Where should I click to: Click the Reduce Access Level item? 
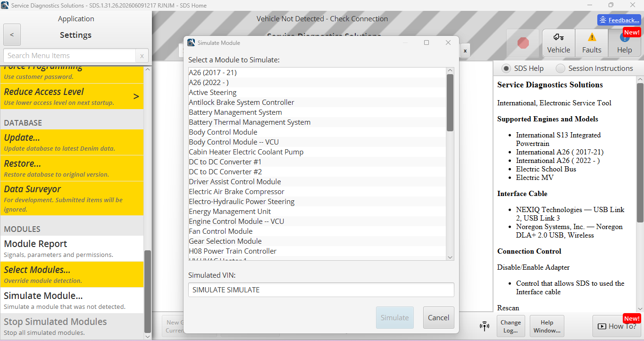(x=72, y=96)
